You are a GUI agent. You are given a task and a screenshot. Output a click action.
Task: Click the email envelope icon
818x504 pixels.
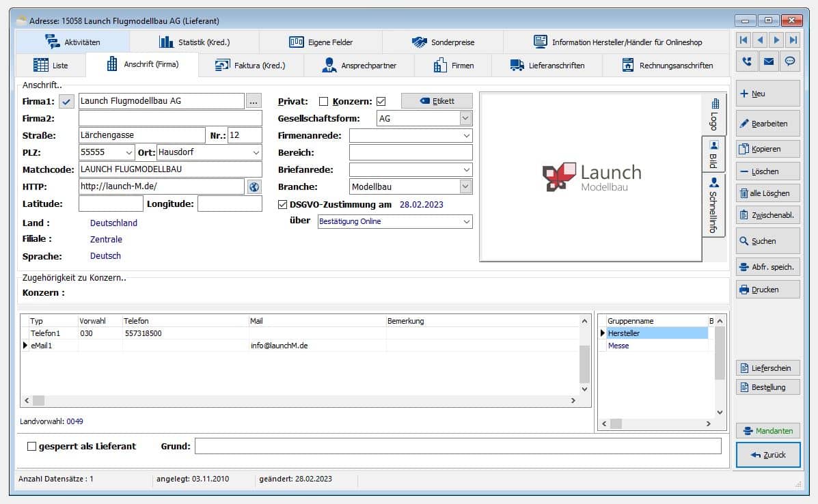coord(768,61)
